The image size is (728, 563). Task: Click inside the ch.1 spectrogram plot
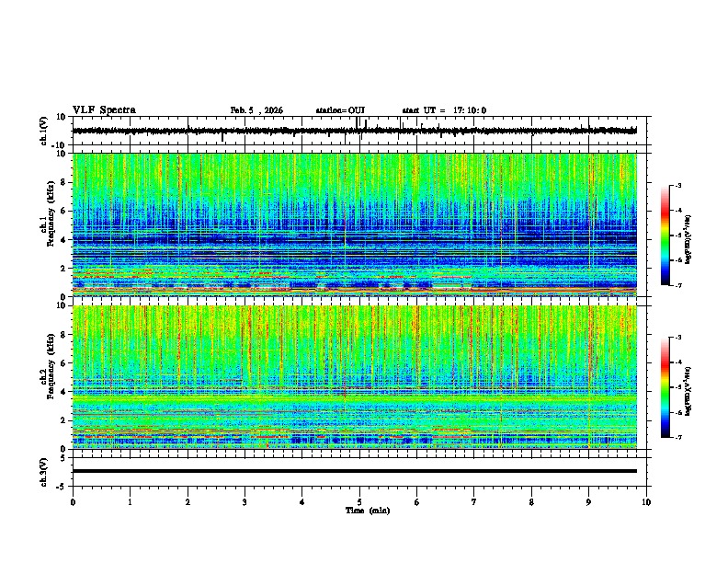[355, 224]
